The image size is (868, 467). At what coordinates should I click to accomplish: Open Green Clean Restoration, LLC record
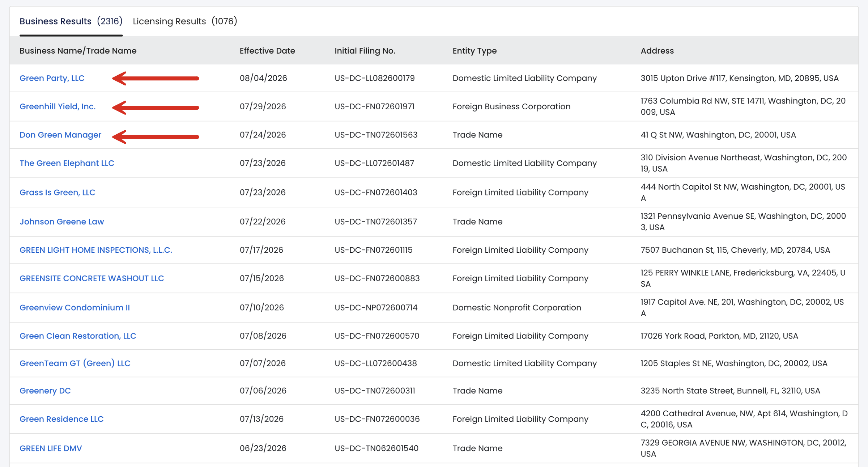[78, 336]
